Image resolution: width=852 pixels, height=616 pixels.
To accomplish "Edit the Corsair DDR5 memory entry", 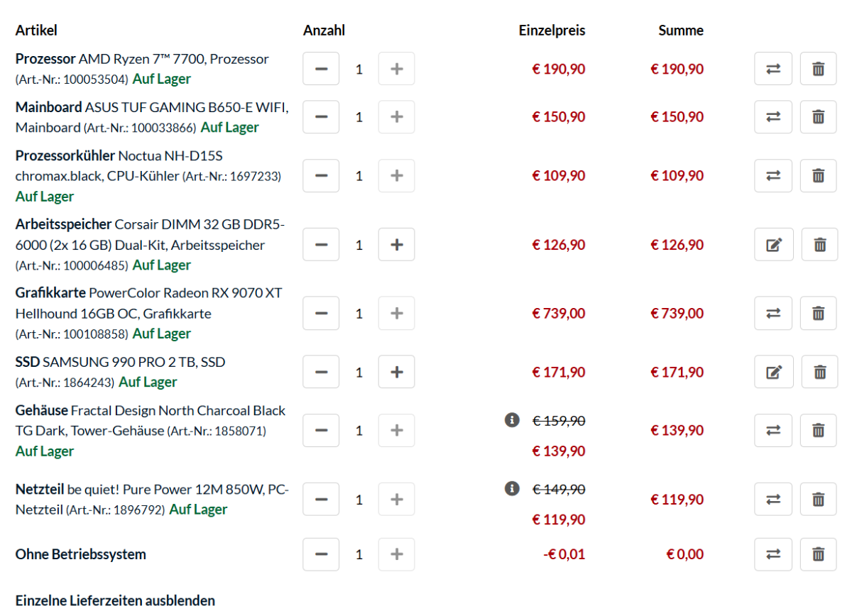I will [x=773, y=245].
